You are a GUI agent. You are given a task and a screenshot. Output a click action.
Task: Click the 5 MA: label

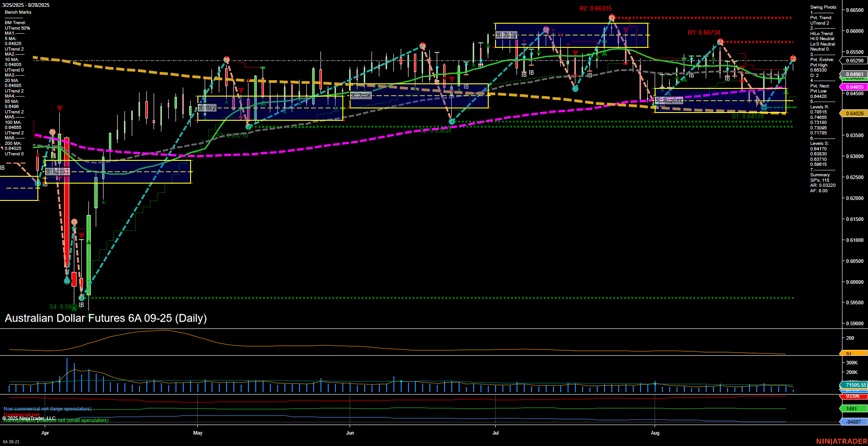pos(11,39)
